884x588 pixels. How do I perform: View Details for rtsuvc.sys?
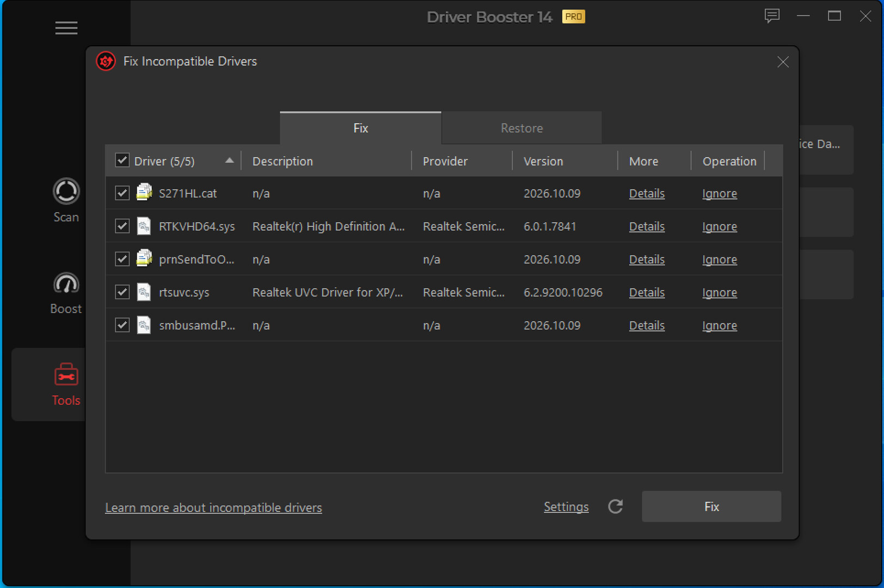[647, 292]
